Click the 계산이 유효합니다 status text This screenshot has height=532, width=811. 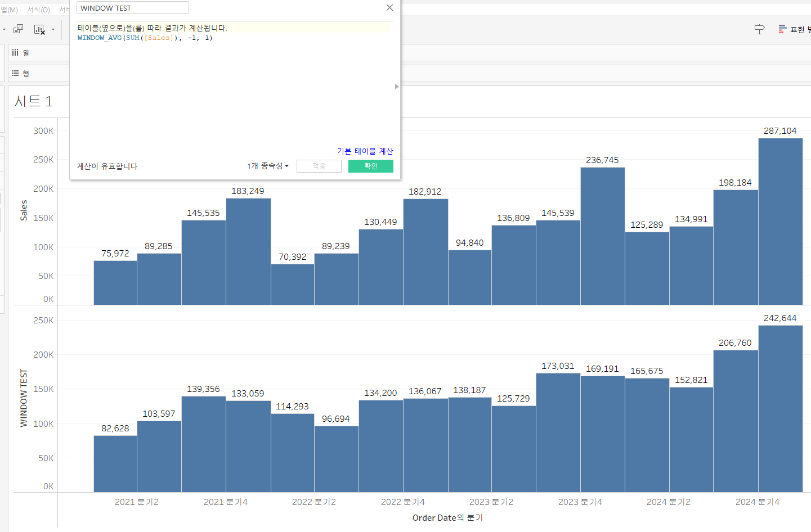[x=108, y=166]
